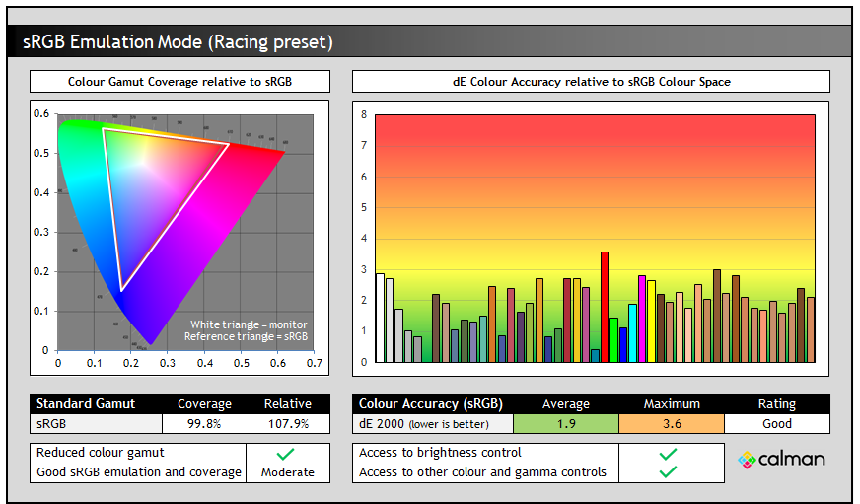Screen dimensions: 860x504
Task: Select the cyan bar in dE chart
Action: [632, 332]
